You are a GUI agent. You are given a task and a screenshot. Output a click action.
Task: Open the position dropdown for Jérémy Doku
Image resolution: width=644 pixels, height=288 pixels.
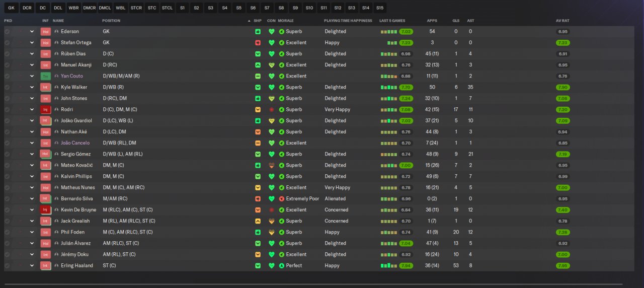pos(32,254)
